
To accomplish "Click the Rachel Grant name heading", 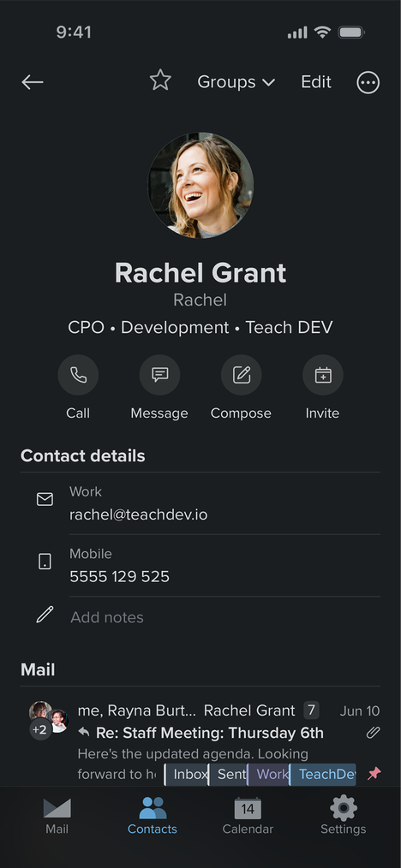I will (x=200, y=273).
